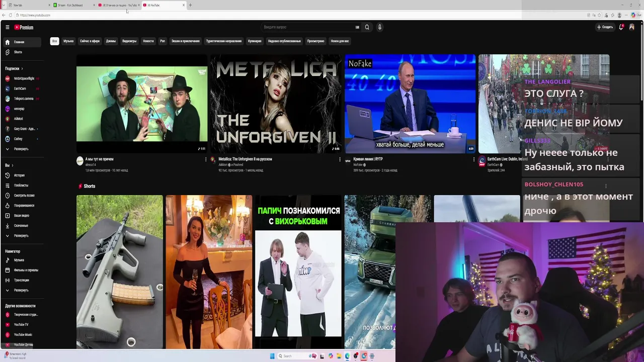
Task: Select Недавно опубликованные chip
Action: pos(284,41)
